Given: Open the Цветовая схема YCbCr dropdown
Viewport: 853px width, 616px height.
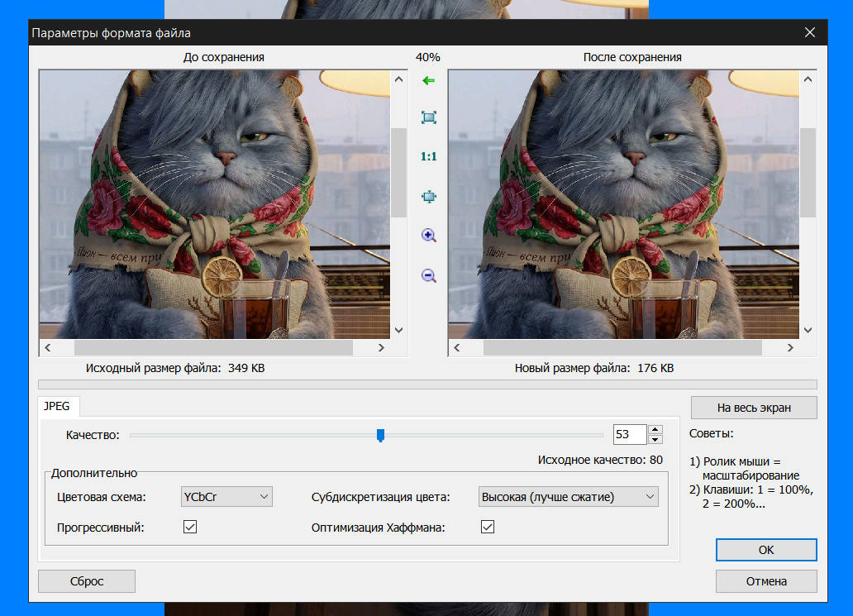Looking at the screenshot, I should (x=226, y=497).
